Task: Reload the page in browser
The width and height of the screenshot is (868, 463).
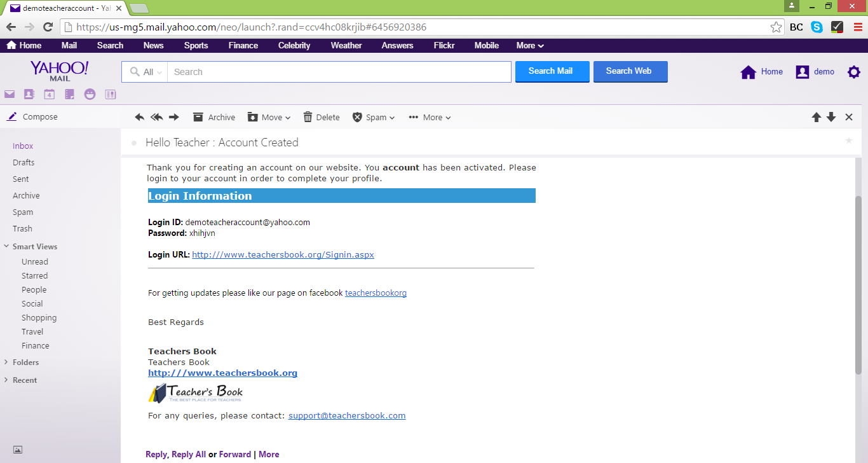Action: pyautogui.click(x=48, y=27)
